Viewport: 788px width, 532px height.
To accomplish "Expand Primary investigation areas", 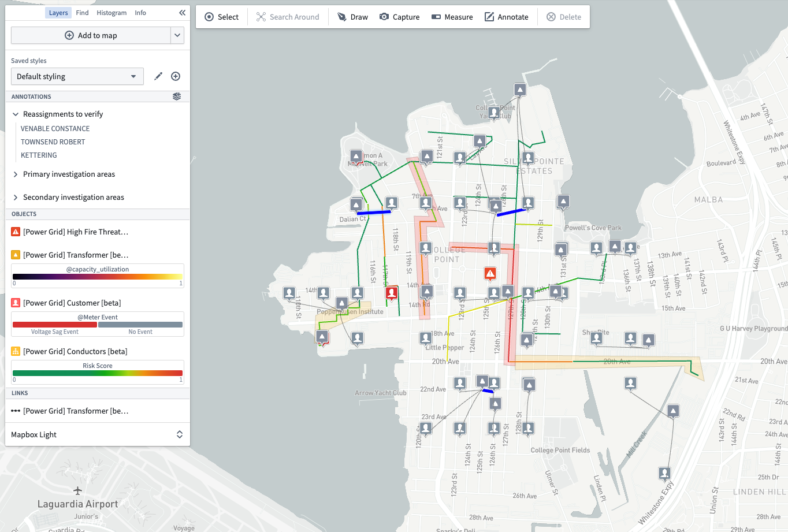I will coord(16,174).
